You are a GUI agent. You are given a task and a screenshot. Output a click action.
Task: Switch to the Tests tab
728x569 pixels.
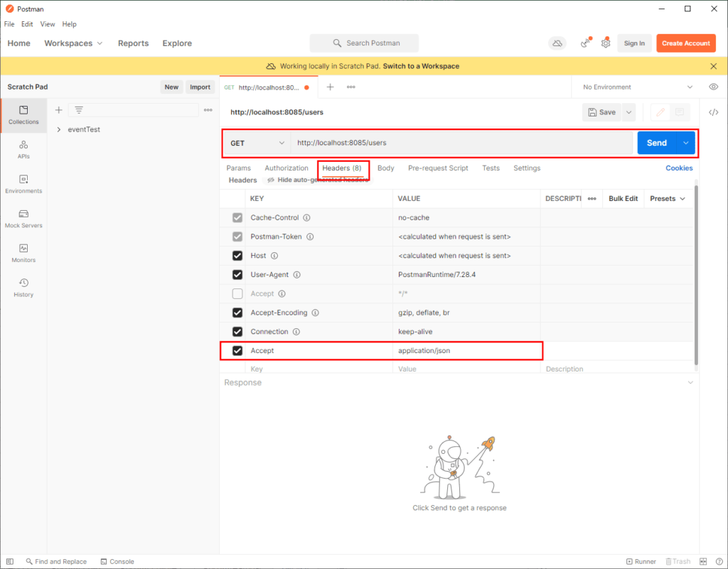click(491, 168)
